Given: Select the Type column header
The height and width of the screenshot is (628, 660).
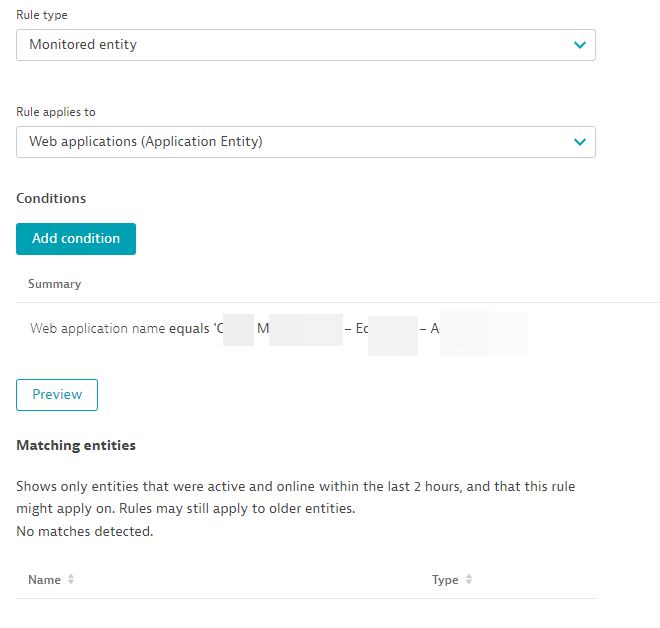Looking at the screenshot, I should [445, 580].
